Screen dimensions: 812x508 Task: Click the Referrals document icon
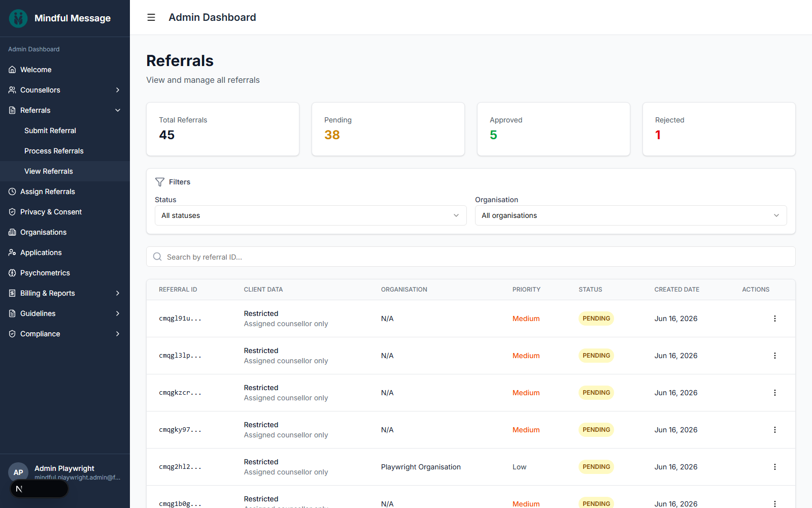click(x=12, y=110)
